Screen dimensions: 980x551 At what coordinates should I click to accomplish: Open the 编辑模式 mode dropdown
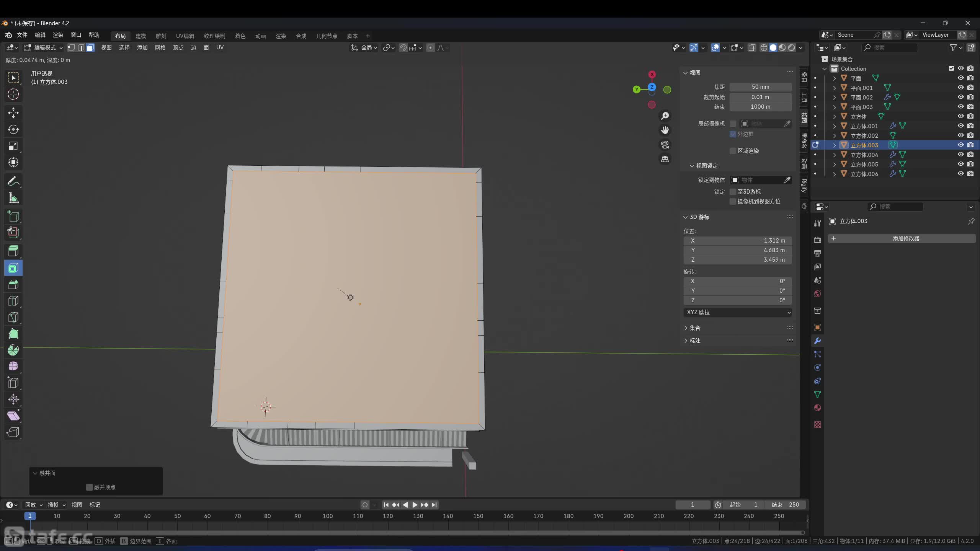tap(43, 47)
